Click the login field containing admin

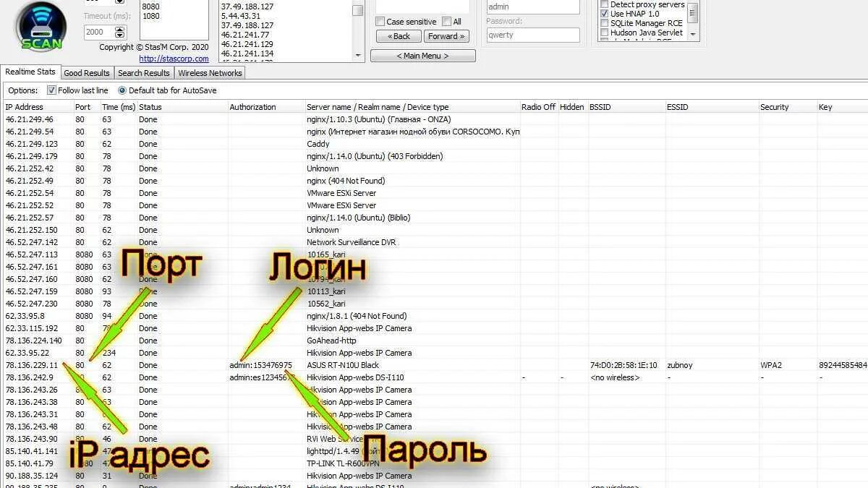(533, 7)
